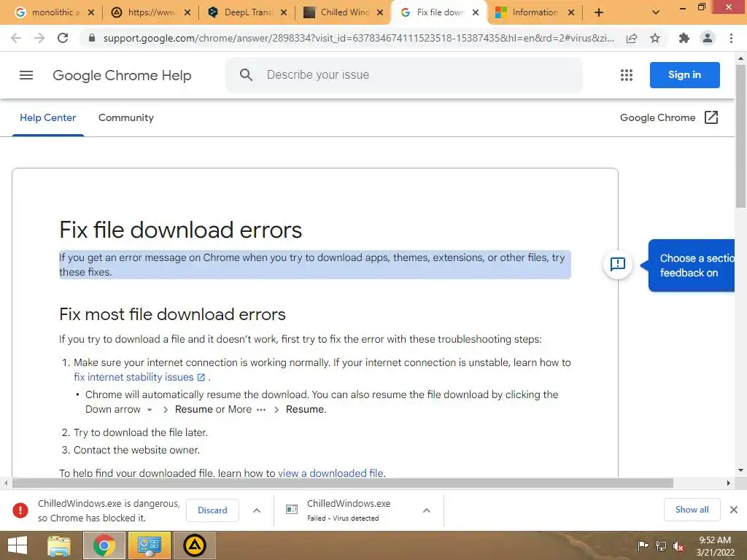This screenshot has height=560, width=747.
Task: Click the Sign in button
Action: 684,75
